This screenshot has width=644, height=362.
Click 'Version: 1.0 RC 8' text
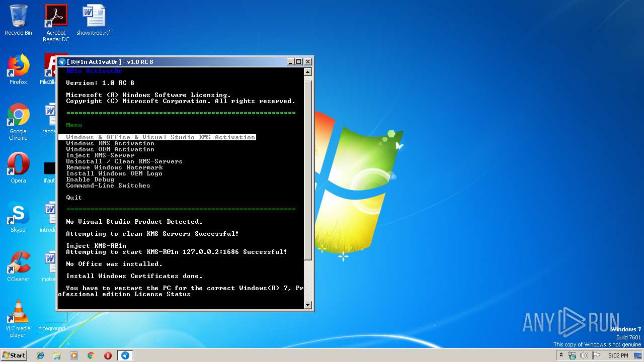[100, 83]
